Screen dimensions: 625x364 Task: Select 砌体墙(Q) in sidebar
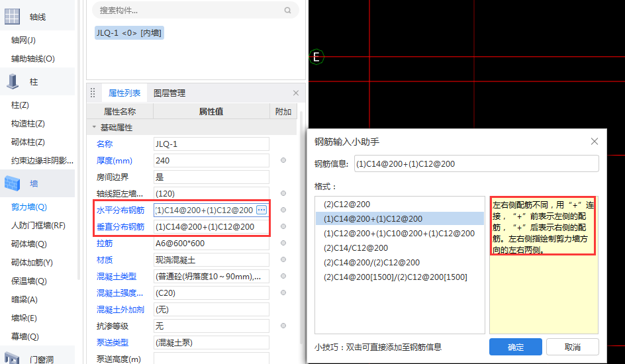click(29, 244)
